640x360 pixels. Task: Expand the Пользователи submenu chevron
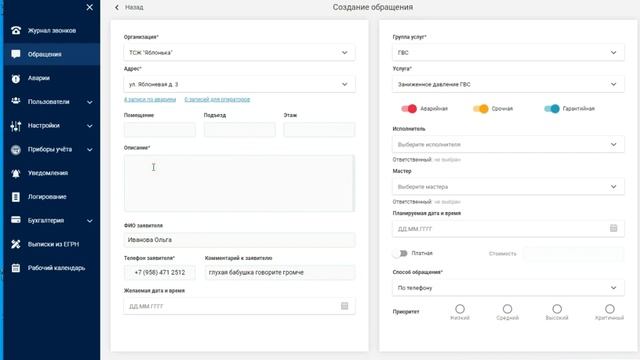(x=90, y=102)
